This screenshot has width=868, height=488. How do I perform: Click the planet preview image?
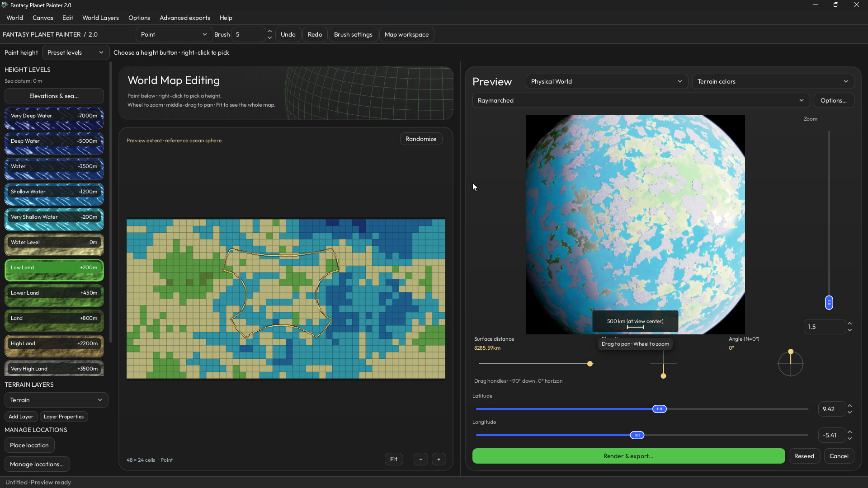click(x=635, y=225)
